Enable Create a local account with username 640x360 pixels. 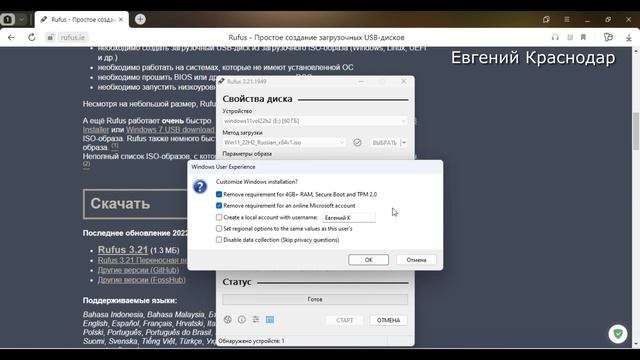tap(219, 217)
